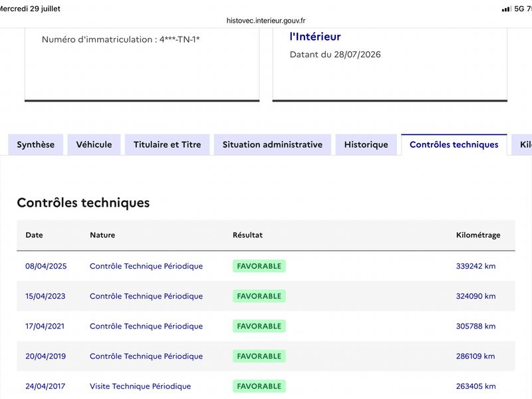The image size is (532, 399).
Task: Open the partially visible Kilométrage tab
Action: [x=523, y=144]
